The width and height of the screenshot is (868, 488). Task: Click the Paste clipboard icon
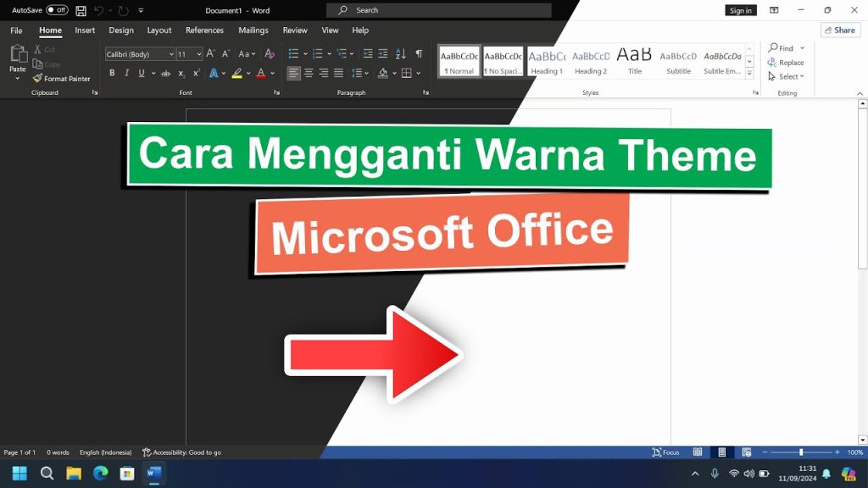(x=18, y=53)
